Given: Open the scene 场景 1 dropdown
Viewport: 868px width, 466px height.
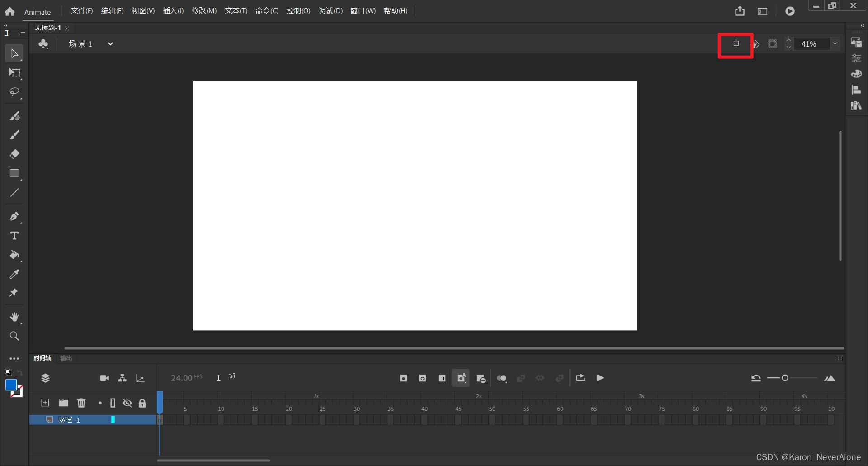Looking at the screenshot, I should point(110,44).
